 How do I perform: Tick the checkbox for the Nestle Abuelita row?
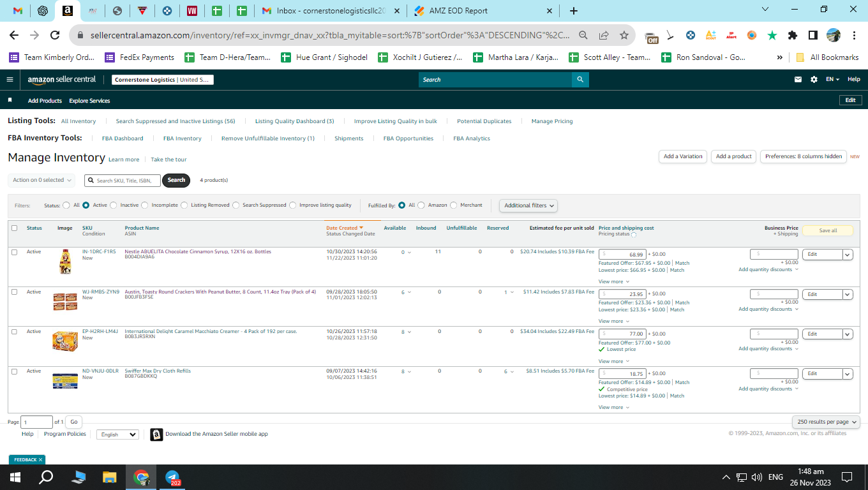pyautogui.click(x=15, y=252)
